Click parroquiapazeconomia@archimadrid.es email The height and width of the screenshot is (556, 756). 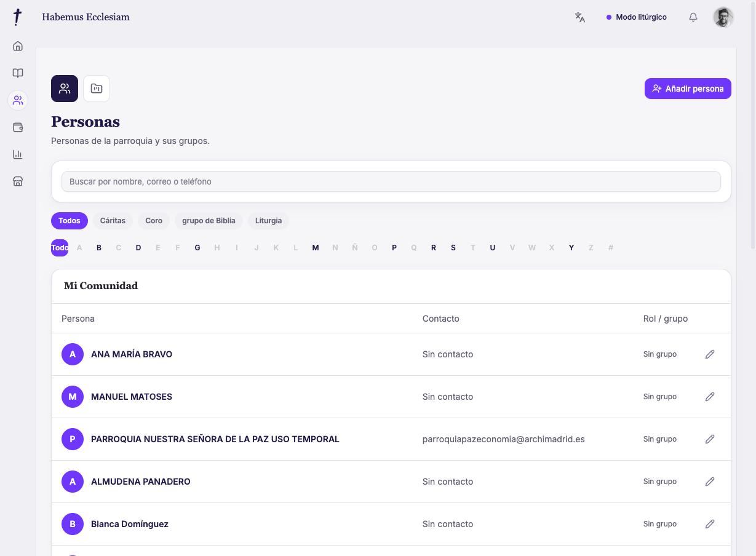click(x=504, y=439)
